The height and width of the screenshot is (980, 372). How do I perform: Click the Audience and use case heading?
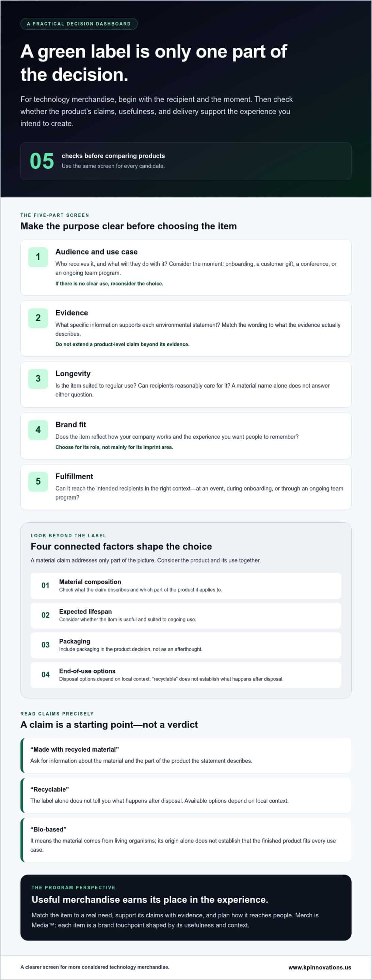97,252
